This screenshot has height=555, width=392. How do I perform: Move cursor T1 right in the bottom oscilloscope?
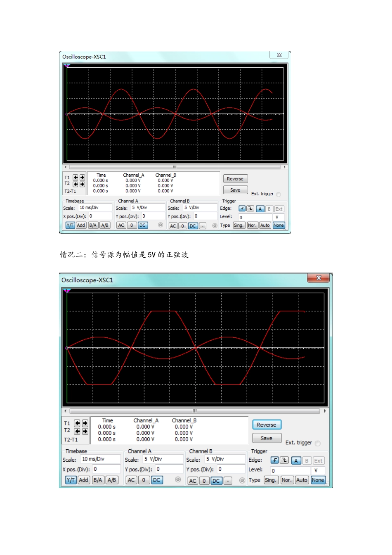[x=85, y=423]
